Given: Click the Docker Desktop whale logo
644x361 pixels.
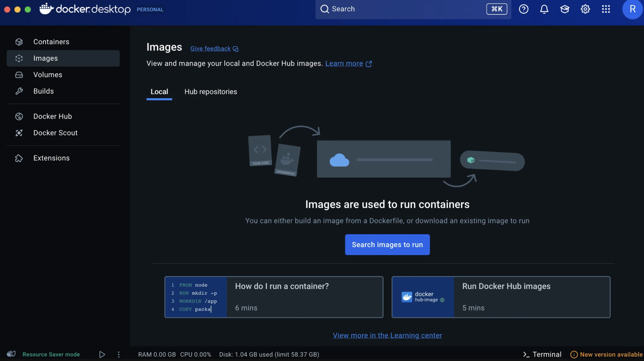Looking at the screenshot, I should (46, 9).
